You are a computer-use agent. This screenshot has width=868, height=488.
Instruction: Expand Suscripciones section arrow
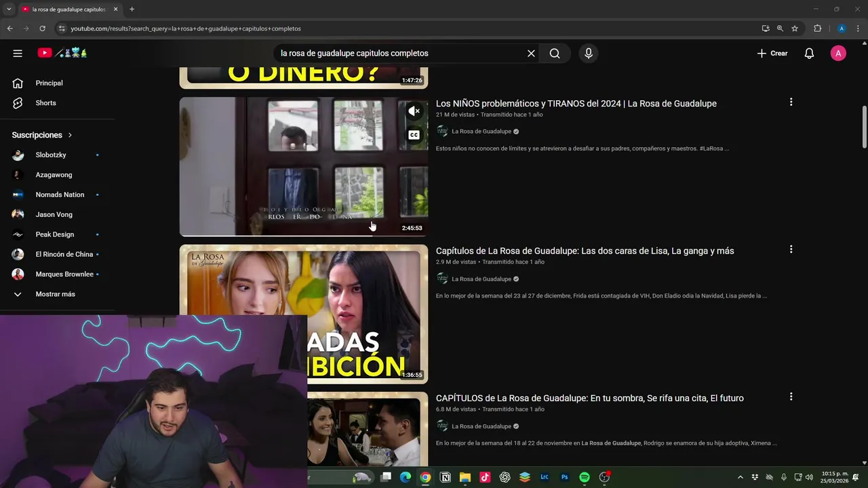click(x=70, y=135)
